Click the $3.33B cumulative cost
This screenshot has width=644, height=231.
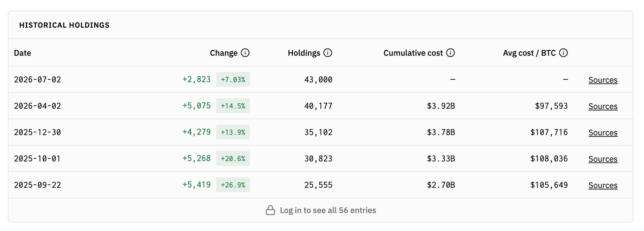pyautogui.click(x=441, y=159)
